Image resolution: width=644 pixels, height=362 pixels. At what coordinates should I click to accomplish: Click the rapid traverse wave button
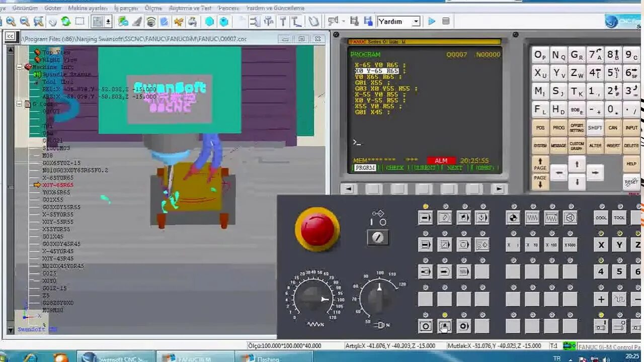pyautogui.click(x=619, y=299)
